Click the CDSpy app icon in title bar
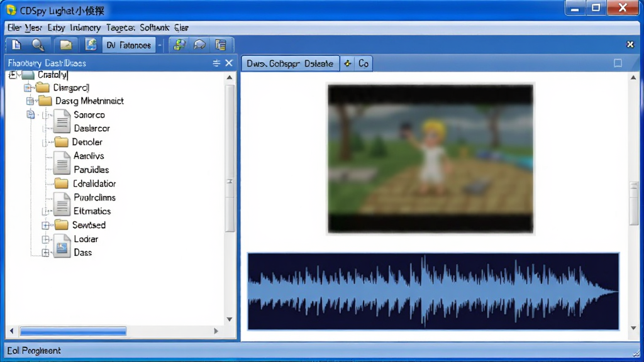644x362 pixels. [11, 10]
